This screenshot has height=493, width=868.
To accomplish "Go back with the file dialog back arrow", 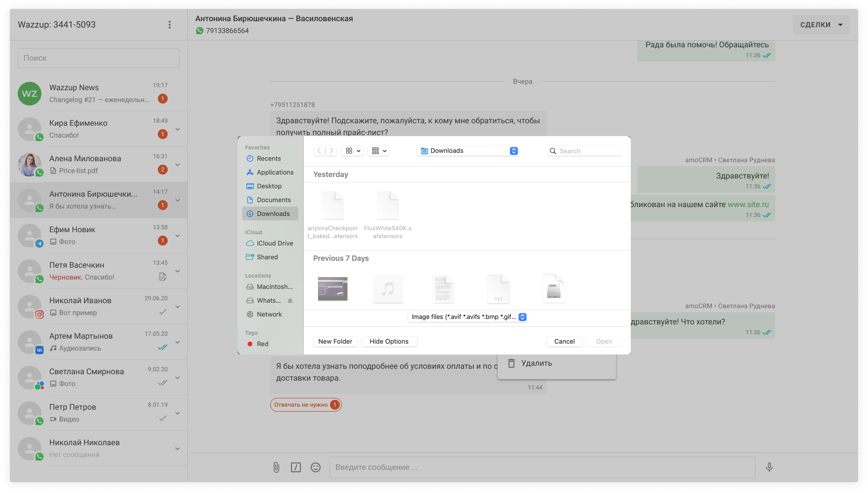I will pyautogui.click(x=319, y=151).
